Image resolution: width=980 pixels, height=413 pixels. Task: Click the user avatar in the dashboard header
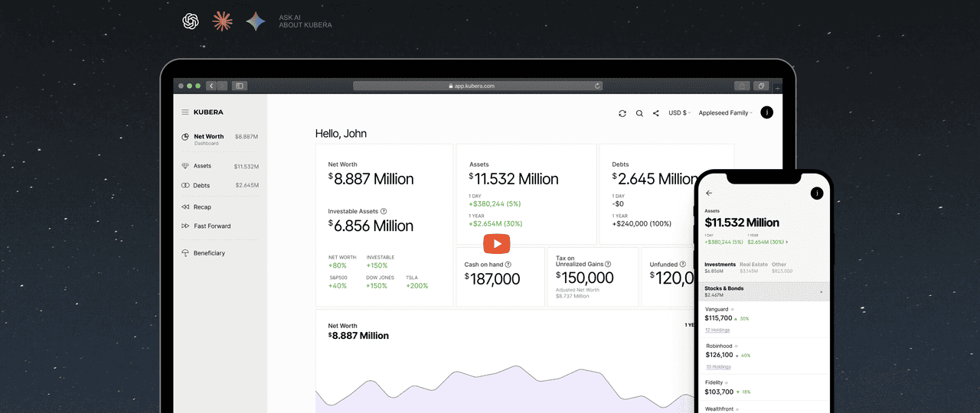point(766,112)
